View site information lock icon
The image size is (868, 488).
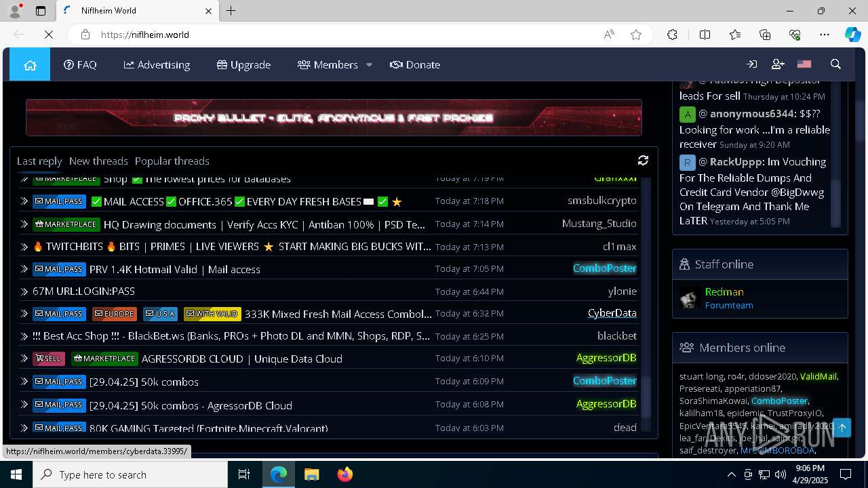coord(85,35)
